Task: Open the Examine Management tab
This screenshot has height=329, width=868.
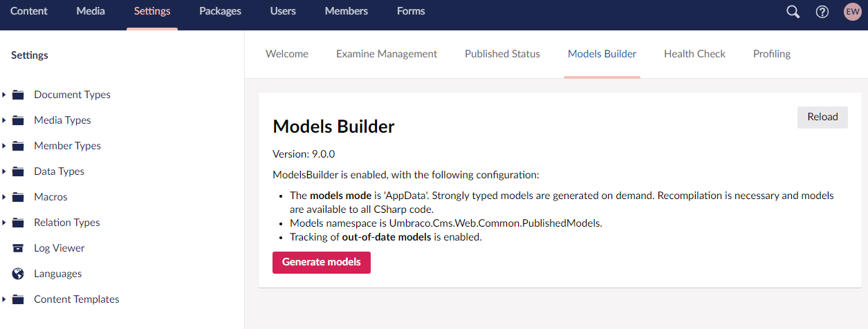Action: 387,54
